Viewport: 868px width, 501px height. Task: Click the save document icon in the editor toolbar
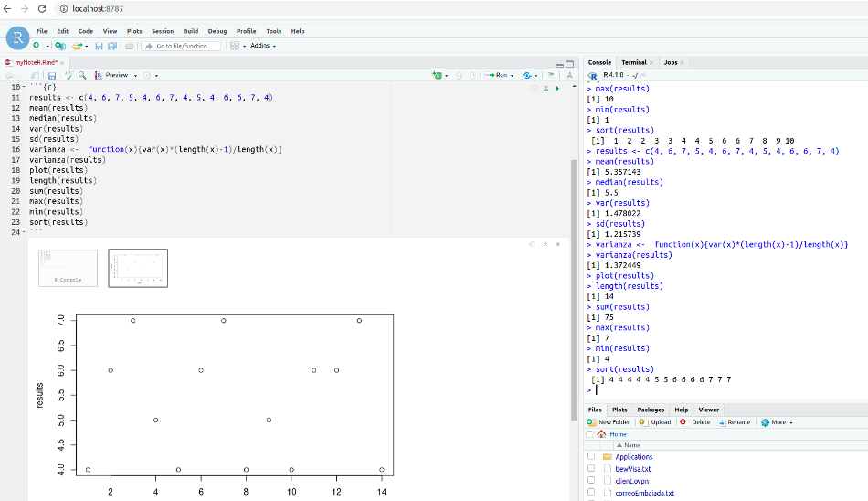(52, 75)
